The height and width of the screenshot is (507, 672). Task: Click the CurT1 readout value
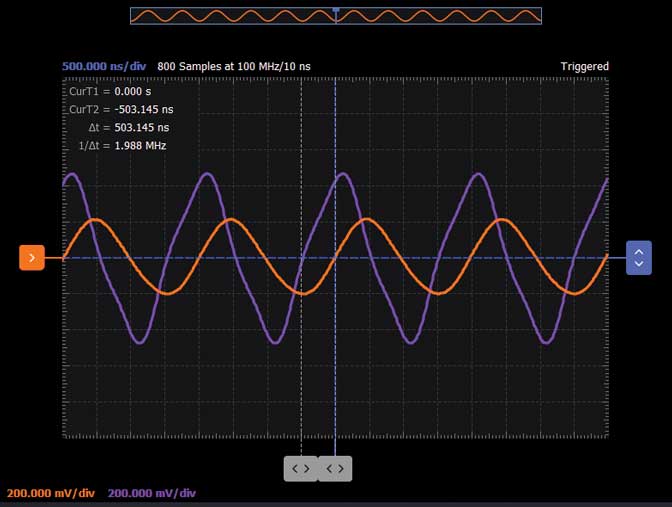(x=134, y=91)
